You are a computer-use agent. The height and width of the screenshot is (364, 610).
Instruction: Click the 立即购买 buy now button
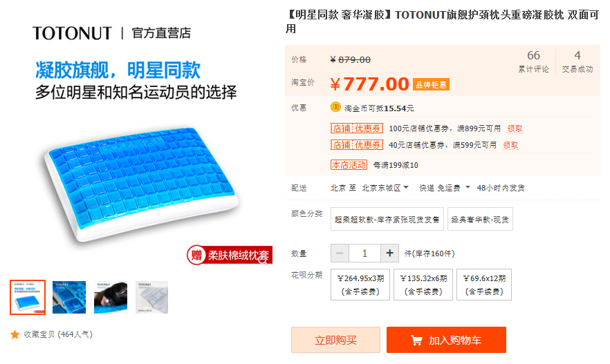pos(335,340)
